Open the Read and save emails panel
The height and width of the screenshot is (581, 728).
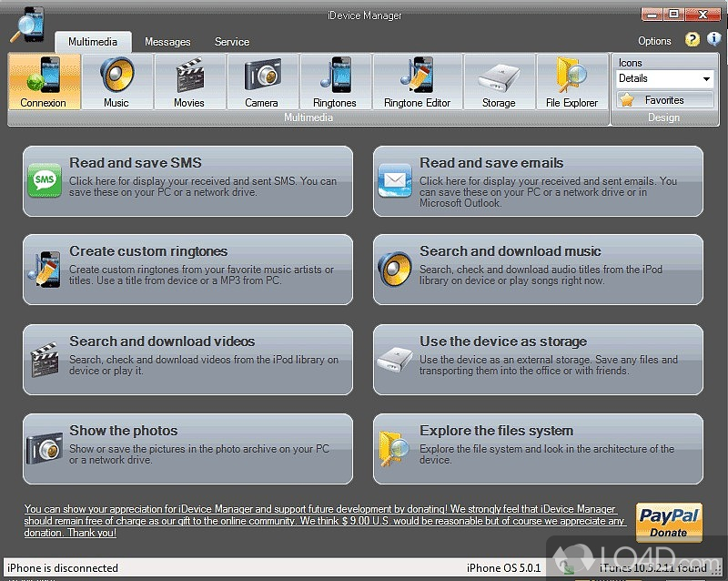[538, 181]
